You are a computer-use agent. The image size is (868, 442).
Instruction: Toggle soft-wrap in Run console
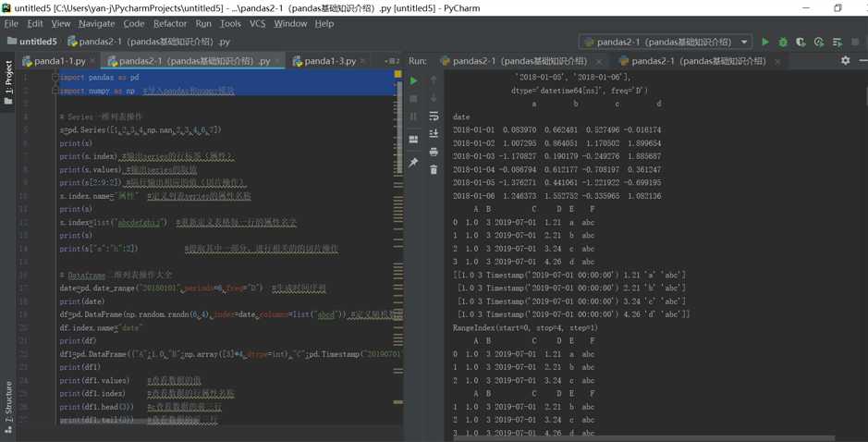pyautogui.click(x=434, y=117)
